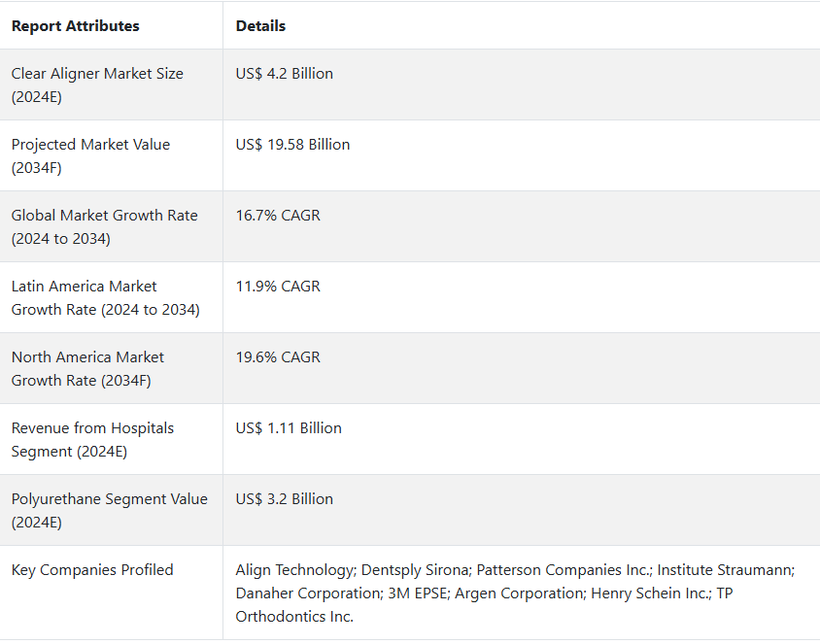The height and width of the screenshot is (644, 820).
Task: Click the Orthodontics Inc. text
Action: pyautogui.click(x=294, y=617)
